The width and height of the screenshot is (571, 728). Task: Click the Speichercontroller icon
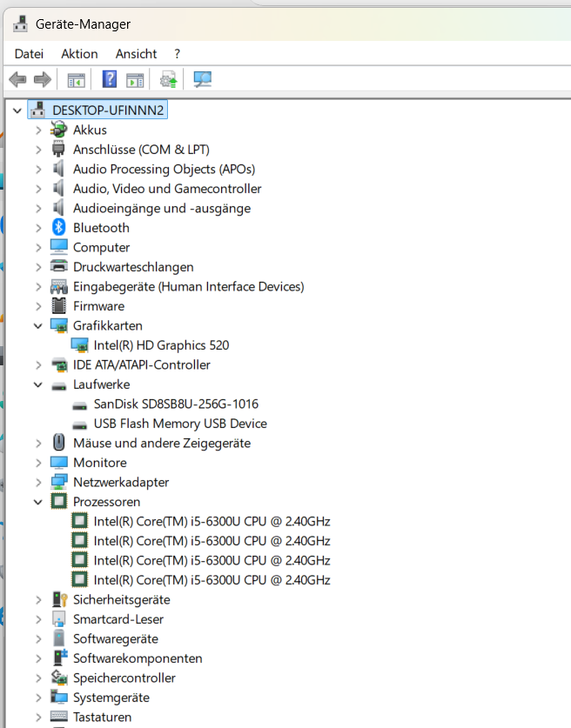(x=59, y=678)
